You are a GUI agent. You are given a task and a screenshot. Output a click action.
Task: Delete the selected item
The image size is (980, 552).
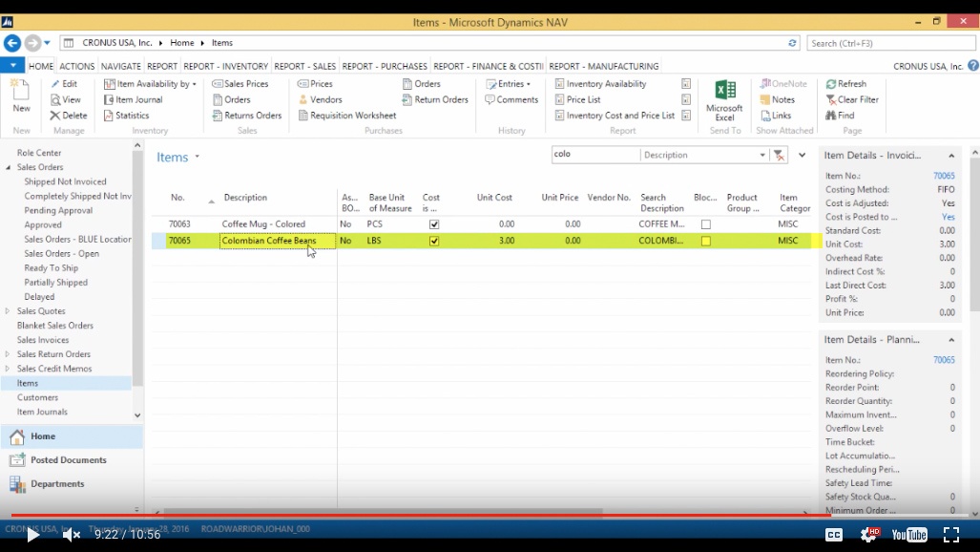click(x=68, y=116)
